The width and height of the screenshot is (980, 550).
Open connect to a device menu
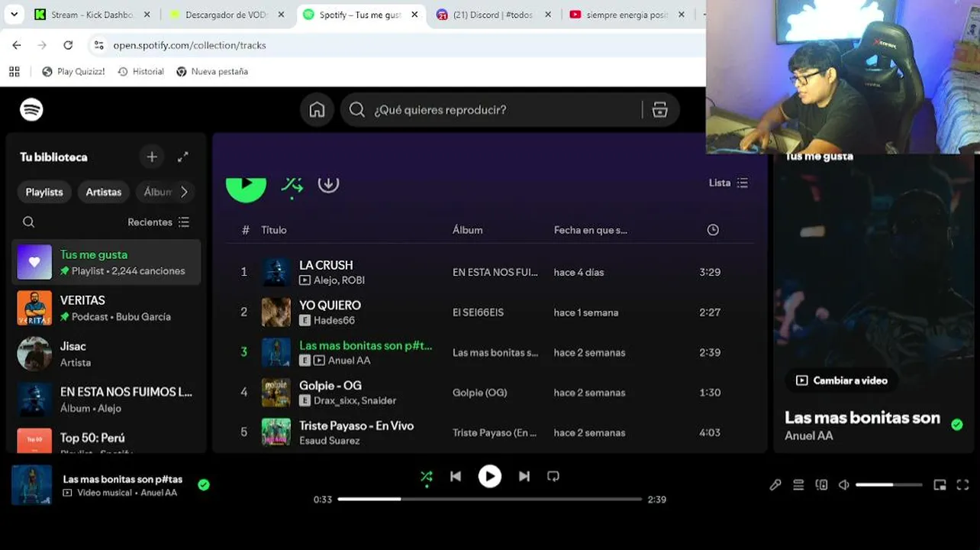click(821, 485)
